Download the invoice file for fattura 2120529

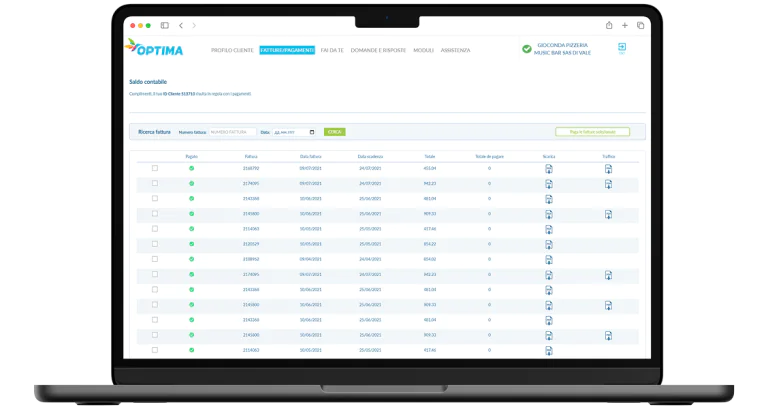coord(549,244)
